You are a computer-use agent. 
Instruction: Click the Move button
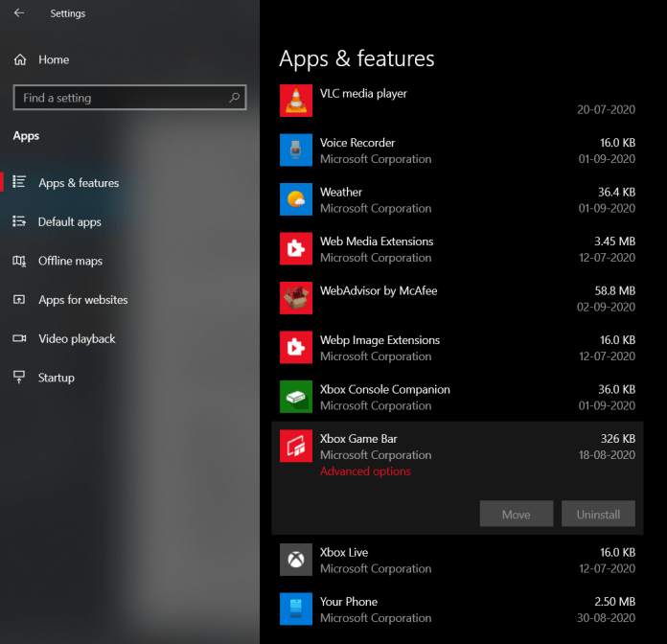click(x=517, y=514)
